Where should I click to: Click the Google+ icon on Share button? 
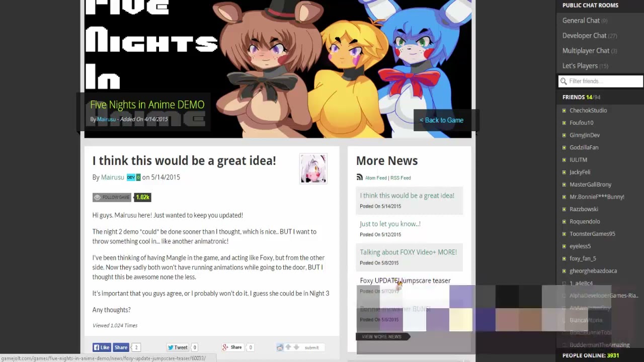coord(225,347)
